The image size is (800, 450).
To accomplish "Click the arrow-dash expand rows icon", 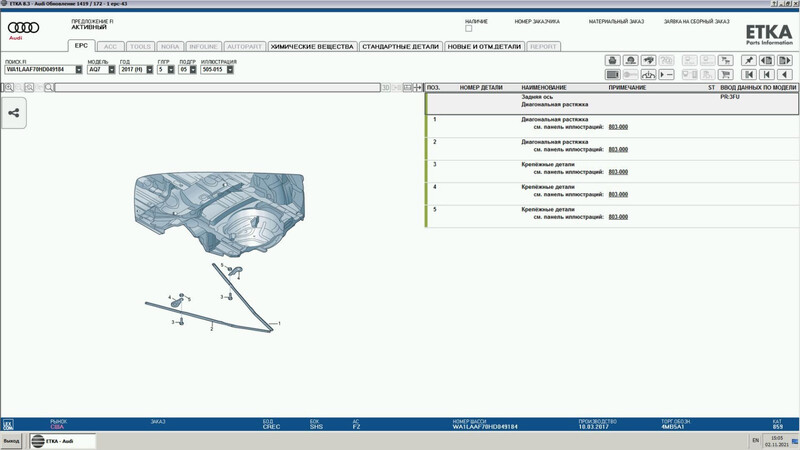I will point(666,74).
